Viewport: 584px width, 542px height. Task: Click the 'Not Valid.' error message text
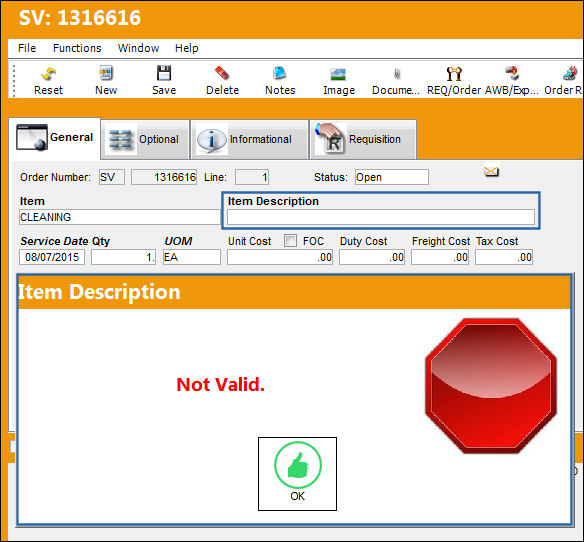tap(220, 384)
